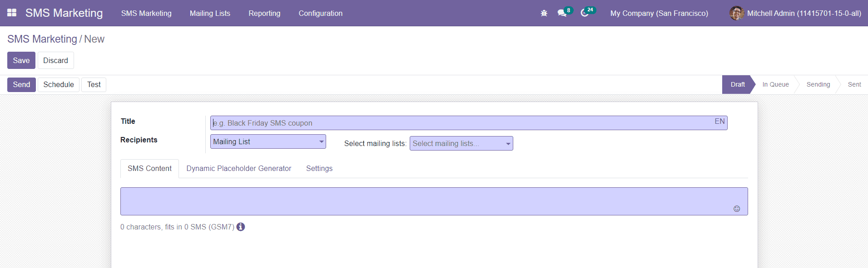Open the debug bug icon menu
This screenshot has width=868, height=268.
point(544,13)
